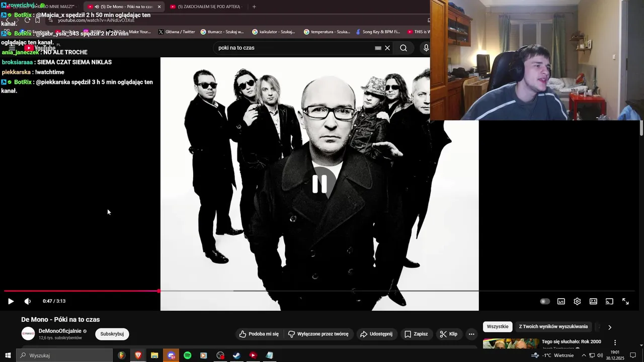Open a new browser tab

coord(254,7)
